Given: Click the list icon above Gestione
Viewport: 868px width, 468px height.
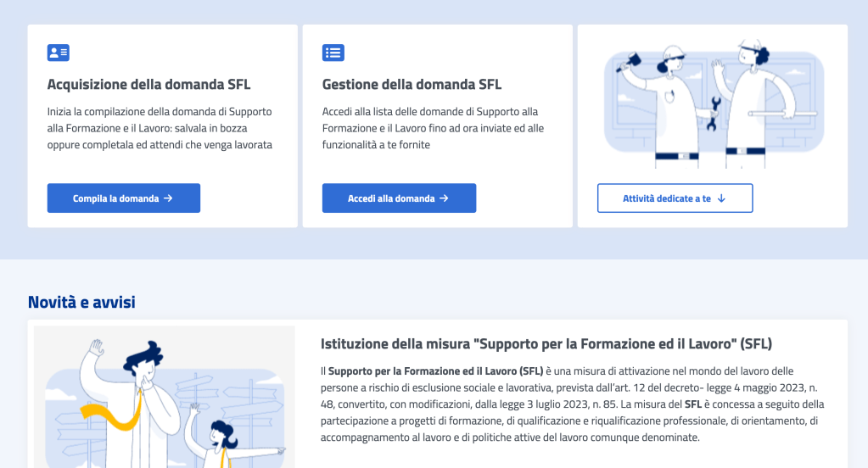Looking at the screenshot, I should pos(333,53).
